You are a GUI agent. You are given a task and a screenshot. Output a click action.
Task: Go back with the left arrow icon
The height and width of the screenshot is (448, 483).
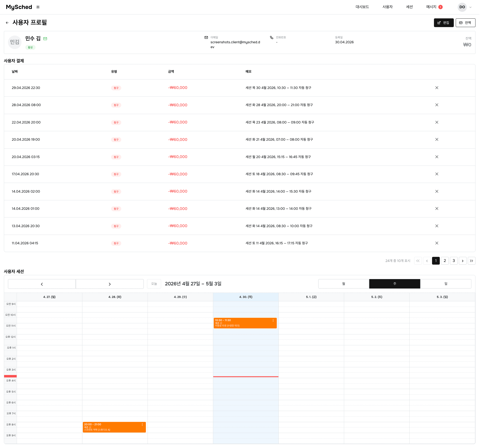(x=7, y=23)
